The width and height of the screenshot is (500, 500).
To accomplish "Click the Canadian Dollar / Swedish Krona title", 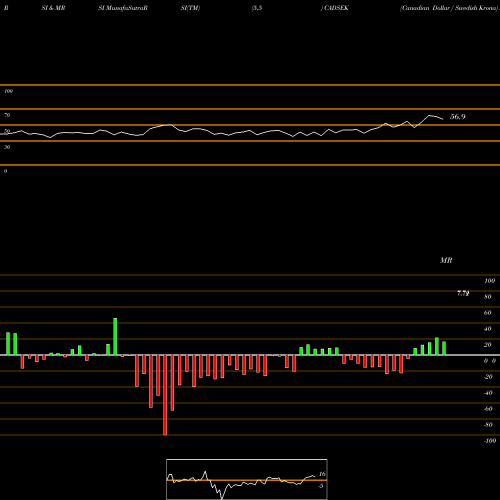I will point(449,8).
